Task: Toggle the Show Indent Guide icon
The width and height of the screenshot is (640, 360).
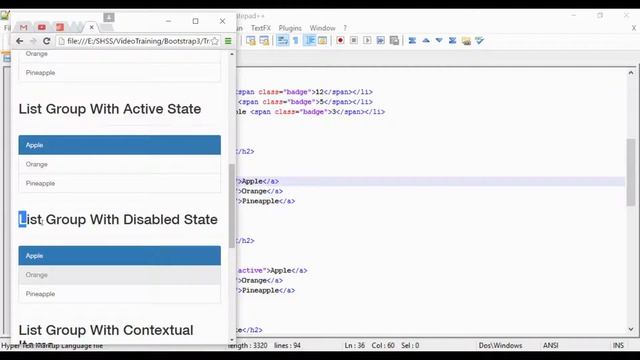Action: click(x=310, y=40)
